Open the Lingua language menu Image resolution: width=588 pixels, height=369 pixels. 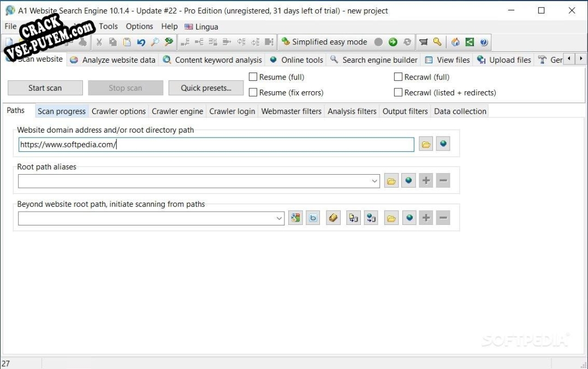tap(201, 27)
